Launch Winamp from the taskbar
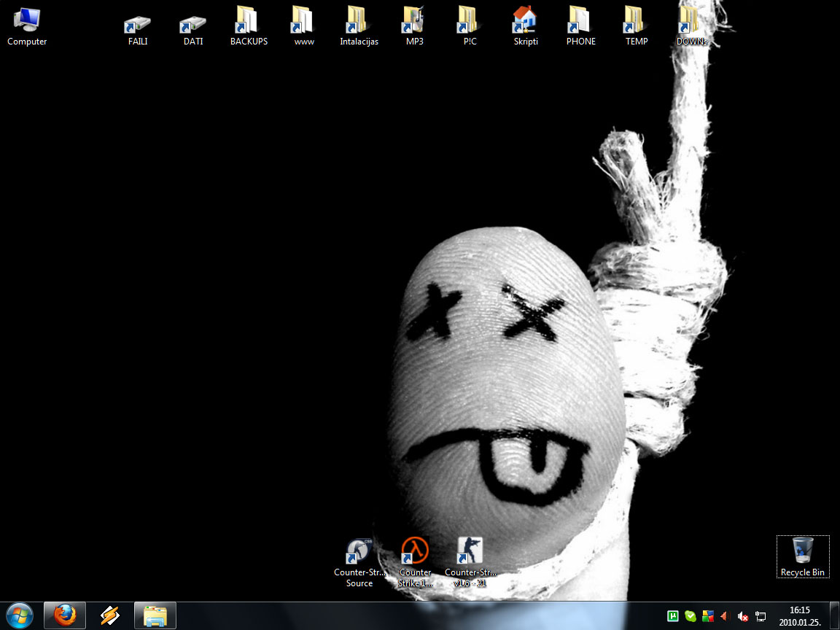 110,616
